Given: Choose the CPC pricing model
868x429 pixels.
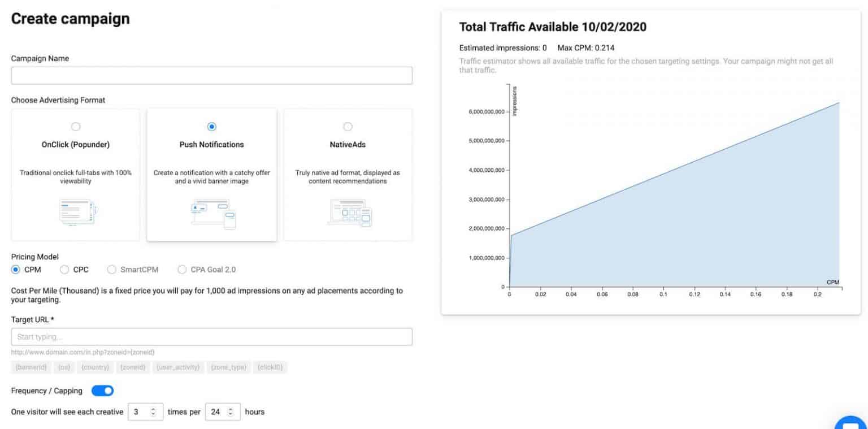Looking at the screenshot, I should coord(64,270).
